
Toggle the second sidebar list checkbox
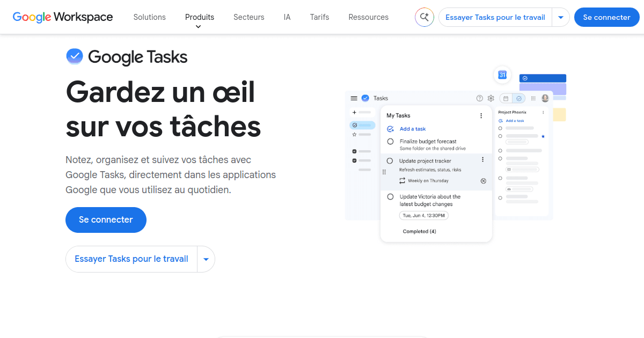pos(354,160)
